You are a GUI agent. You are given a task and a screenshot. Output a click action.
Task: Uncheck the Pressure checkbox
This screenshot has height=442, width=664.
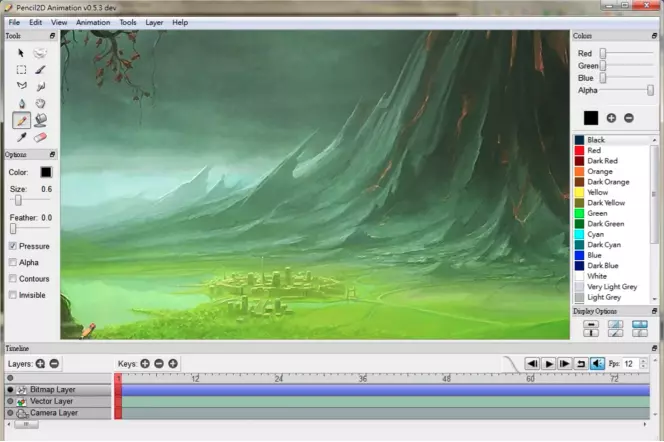(13, 246)
